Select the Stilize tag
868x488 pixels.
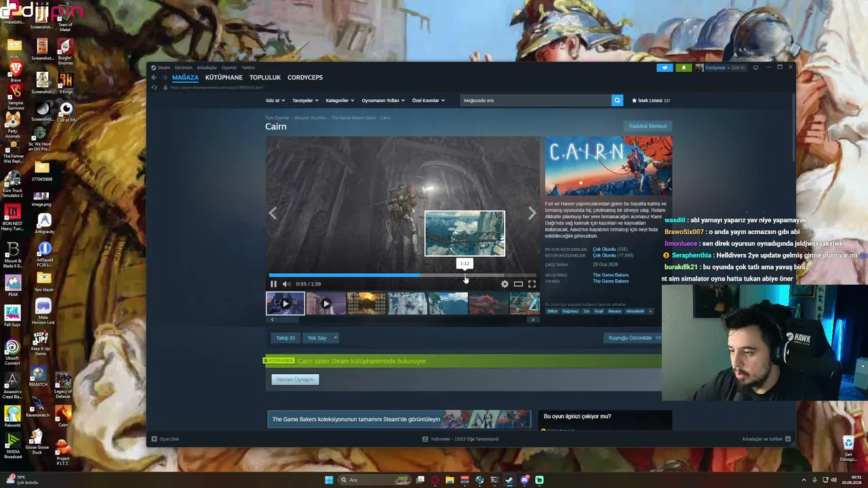(x=553, y=311)
